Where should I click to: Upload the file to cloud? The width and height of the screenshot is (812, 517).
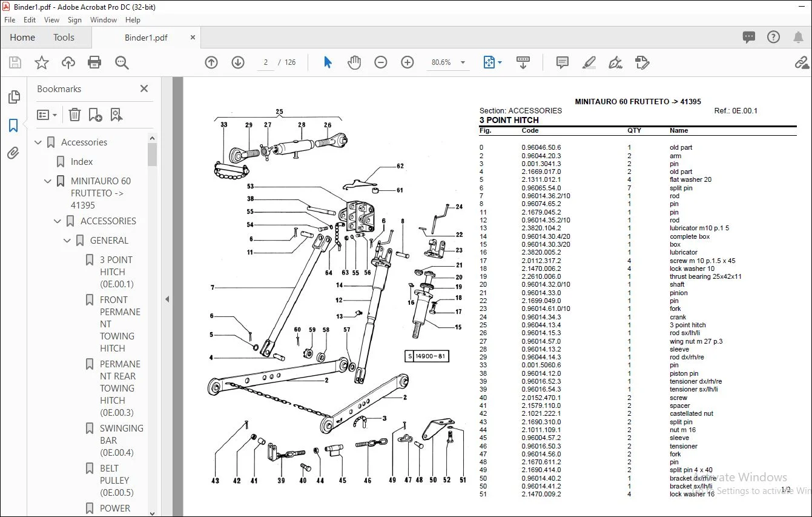click(x=68, y=62)
